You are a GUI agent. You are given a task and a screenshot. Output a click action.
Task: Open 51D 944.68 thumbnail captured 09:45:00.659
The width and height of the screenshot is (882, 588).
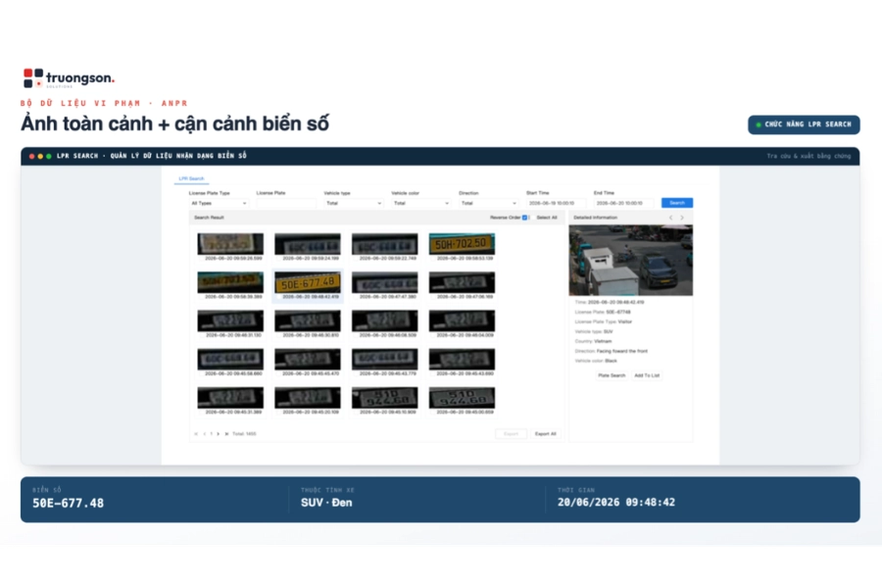pyautogui.click(x=462, y=398)
